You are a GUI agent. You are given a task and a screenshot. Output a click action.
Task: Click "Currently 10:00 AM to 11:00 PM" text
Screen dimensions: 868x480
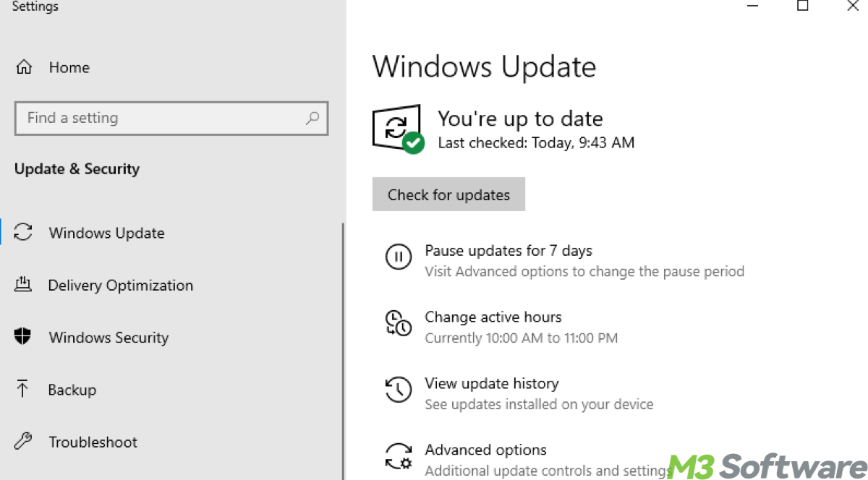pyautogui.click(x=522, y=338)
